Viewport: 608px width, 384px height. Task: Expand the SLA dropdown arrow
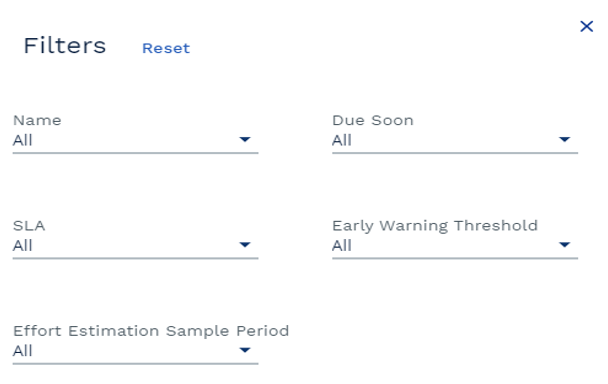coord(245,244)
